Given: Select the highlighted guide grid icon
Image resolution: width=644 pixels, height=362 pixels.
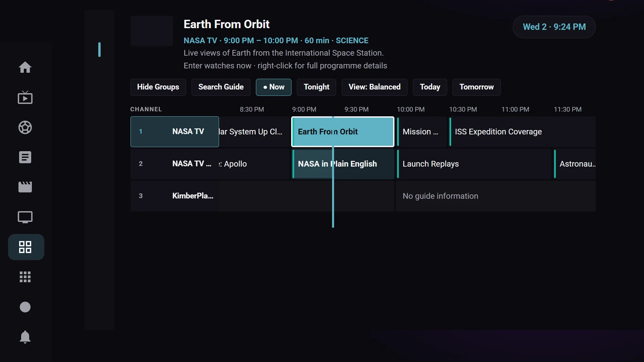Looking at the screenshot, I should [x=26, y=247].
